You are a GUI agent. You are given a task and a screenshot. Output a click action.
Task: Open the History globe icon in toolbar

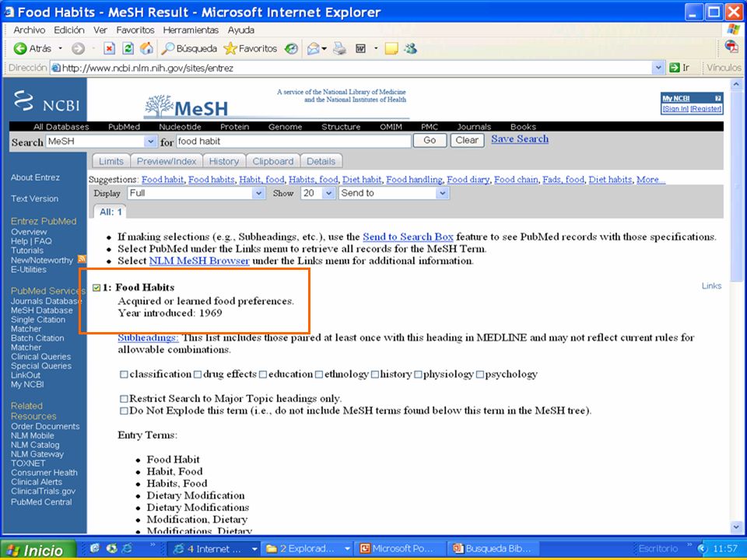(291, 48)
